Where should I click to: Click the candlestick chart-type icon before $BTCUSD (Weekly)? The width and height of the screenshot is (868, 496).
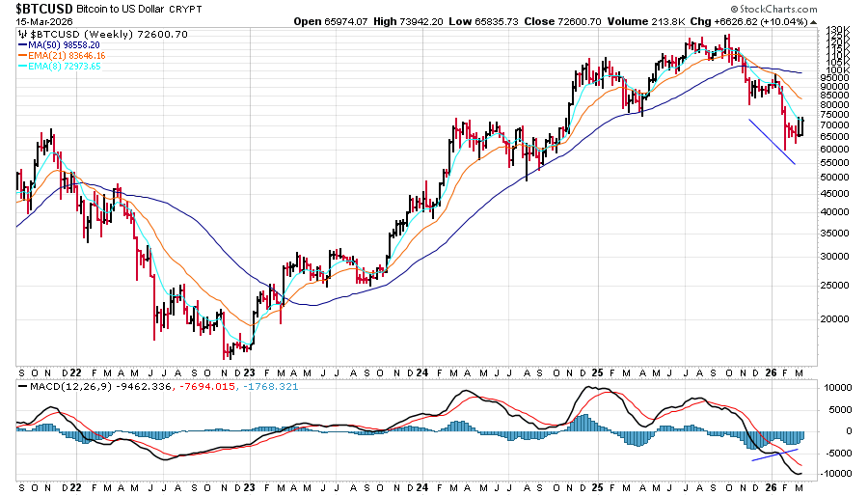tap(23, 35)
